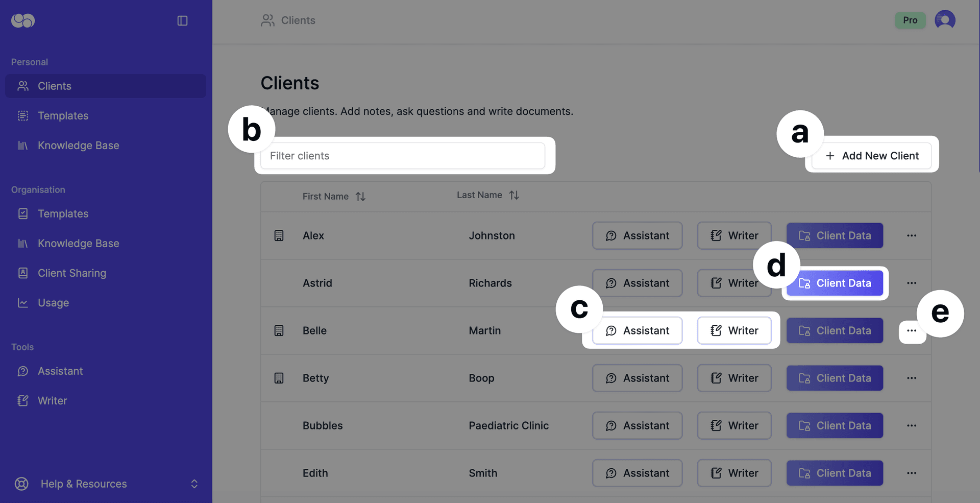Image resolution: width=980 pixels, height=503 pixels.
Task: Toggle sorting by First Name
Action: [x=360, y=196]
